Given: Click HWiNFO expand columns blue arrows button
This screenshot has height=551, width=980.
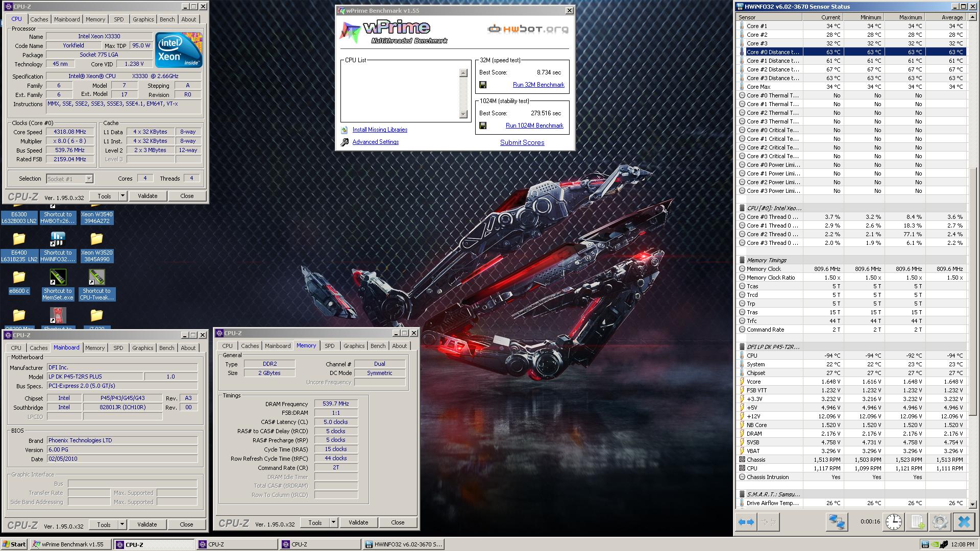Looking at the screenshot, I should click(x=746, y=522).
